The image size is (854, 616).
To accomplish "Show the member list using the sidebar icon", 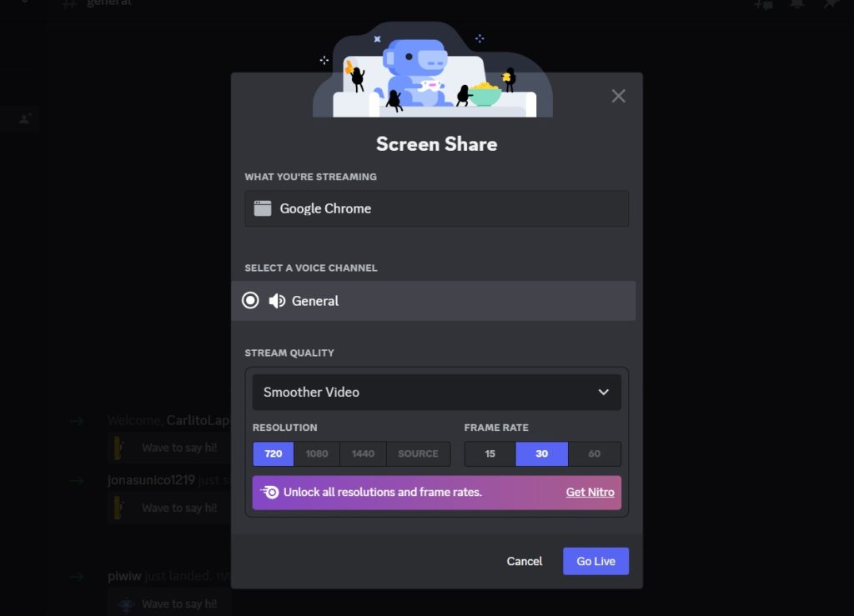I will (x=23, y=118).
